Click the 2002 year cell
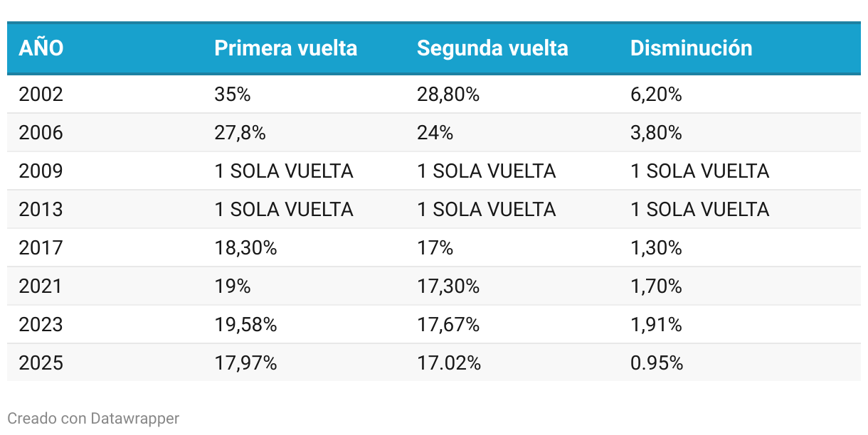 tap(41, 95)
